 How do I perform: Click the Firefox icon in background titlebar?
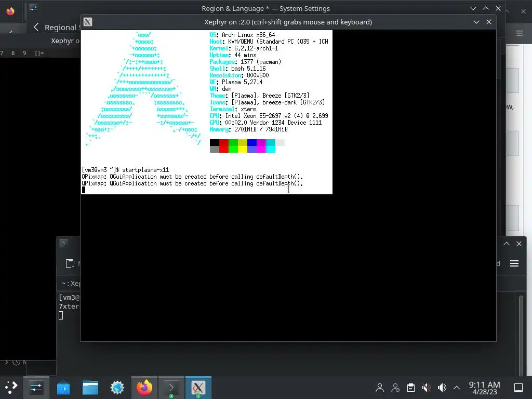10,11
